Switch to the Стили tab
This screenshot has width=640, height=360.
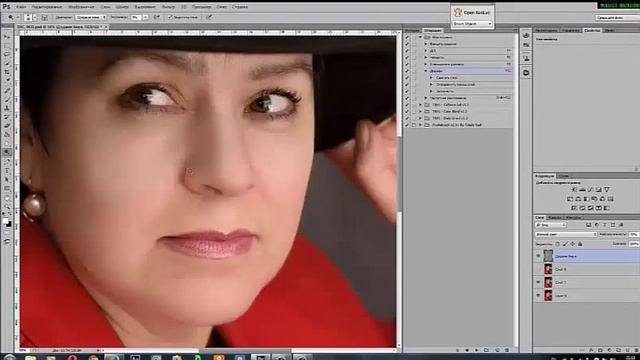point(564,176)
